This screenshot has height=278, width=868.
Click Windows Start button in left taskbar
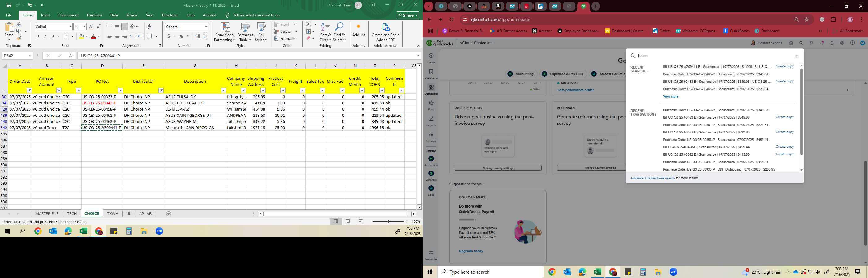7,231
